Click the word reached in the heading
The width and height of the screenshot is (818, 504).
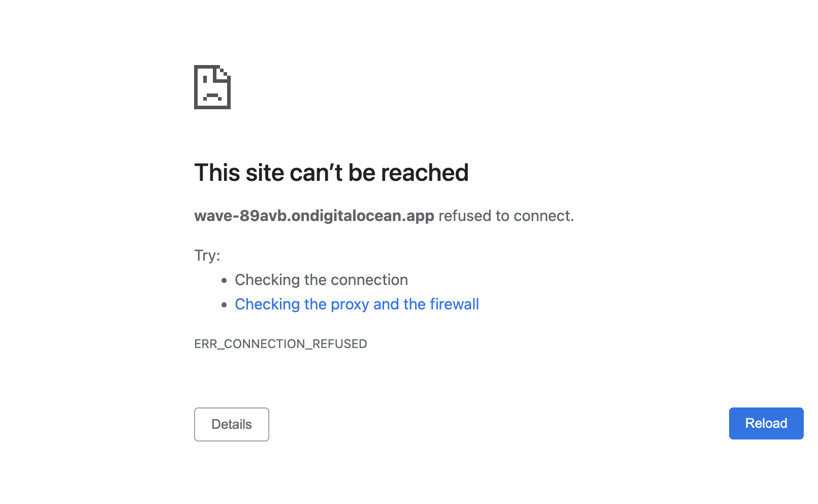[425, 173]
